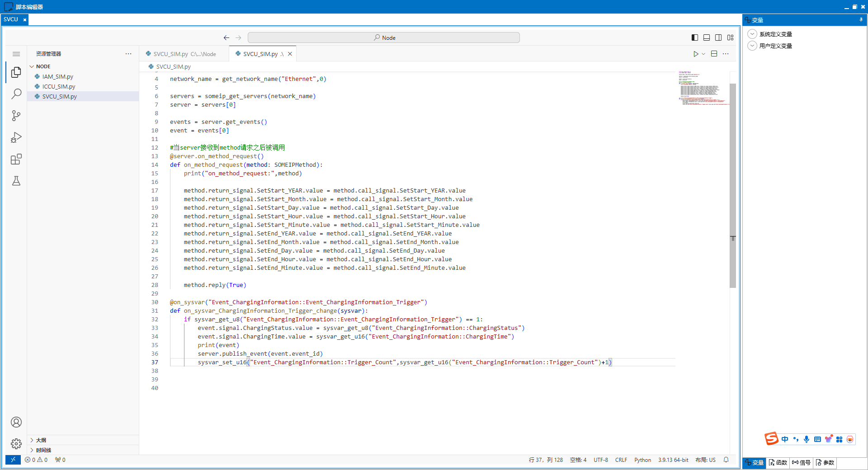Pin the 变量 panel

pos(861,20)
